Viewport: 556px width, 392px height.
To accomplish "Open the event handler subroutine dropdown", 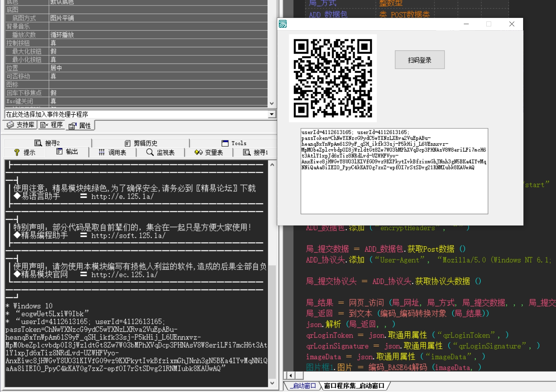I will point(271,114).
